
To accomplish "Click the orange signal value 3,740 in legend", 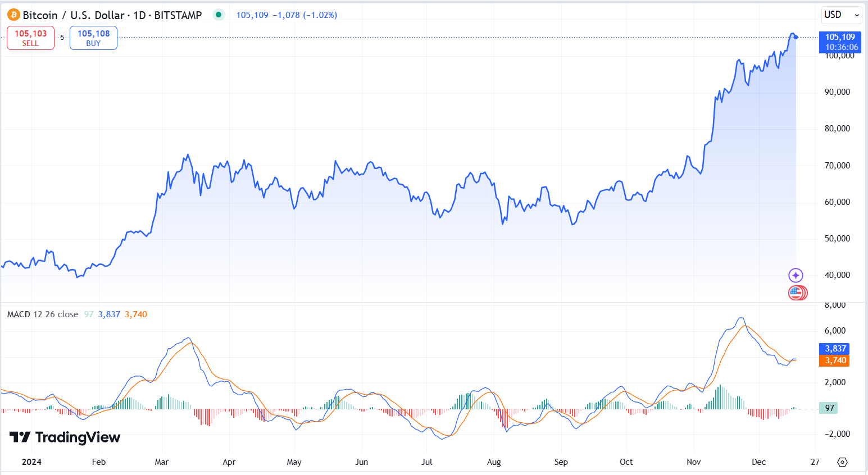I will (136, 314).
